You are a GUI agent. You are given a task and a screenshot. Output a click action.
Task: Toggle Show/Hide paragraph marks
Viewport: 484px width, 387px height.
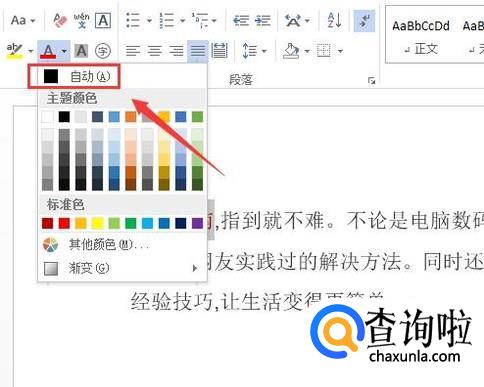click(364, 21)
